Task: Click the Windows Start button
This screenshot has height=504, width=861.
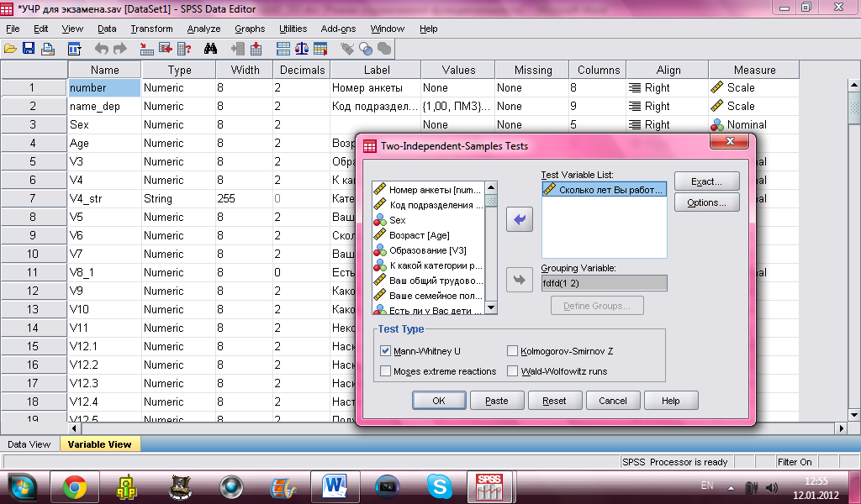Action: point(22,487)
